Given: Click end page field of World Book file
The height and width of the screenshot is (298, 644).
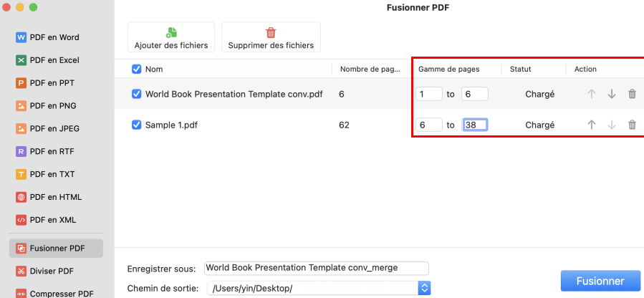Looking at the screenshot, I should click(475, 94).
